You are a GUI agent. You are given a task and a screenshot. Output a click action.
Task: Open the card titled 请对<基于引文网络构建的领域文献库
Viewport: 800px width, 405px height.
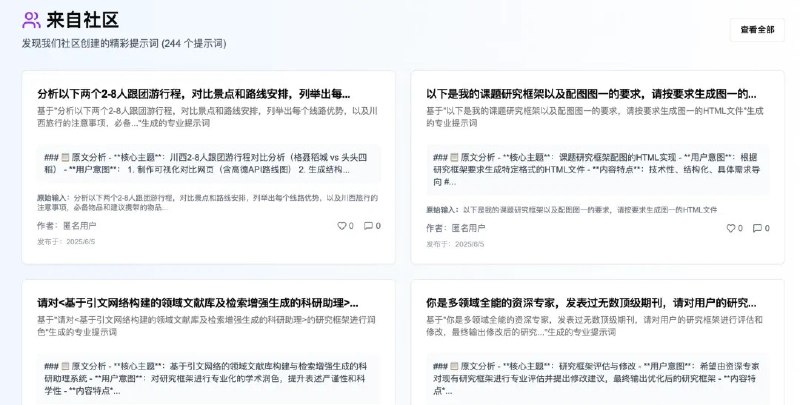click(197, 303)
